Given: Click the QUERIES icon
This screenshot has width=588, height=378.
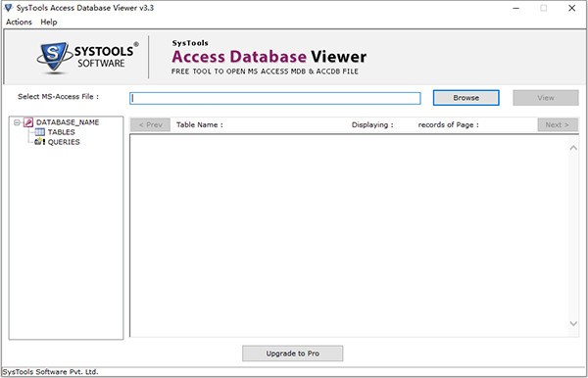Looking at the screenshot, I should [x=39, y=142].
